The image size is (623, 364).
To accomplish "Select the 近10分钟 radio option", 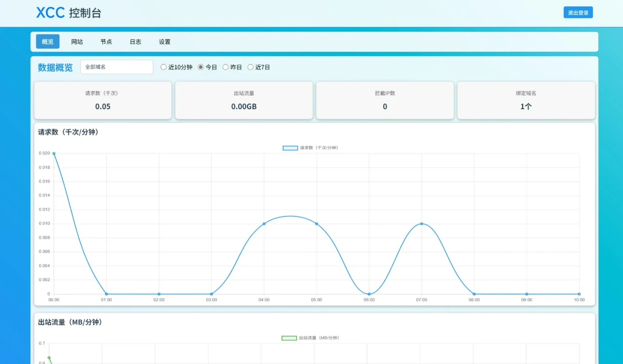I will coord(164,67).
